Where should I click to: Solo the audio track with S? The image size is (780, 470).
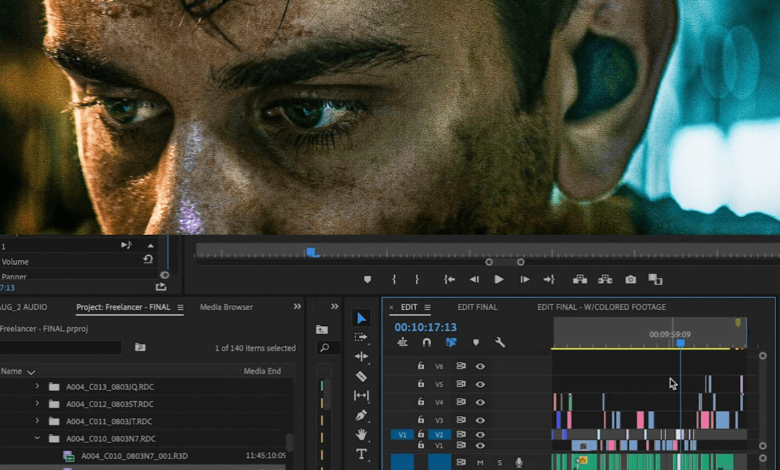pyautogui.click(x=499, y=463)
